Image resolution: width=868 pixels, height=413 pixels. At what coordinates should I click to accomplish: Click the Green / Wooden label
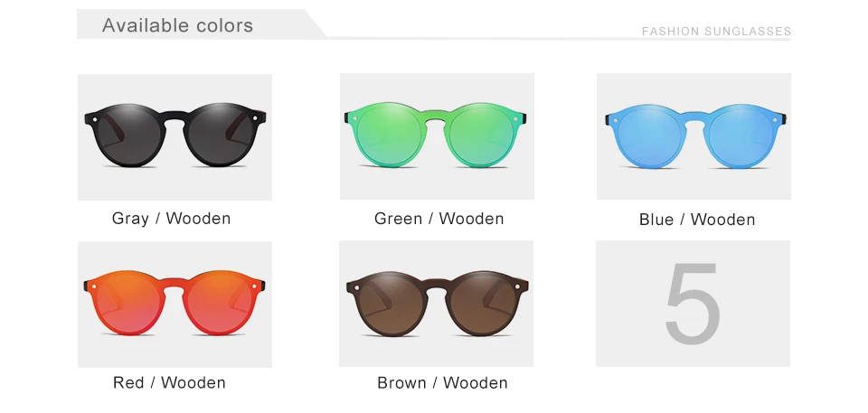point(439,219)
